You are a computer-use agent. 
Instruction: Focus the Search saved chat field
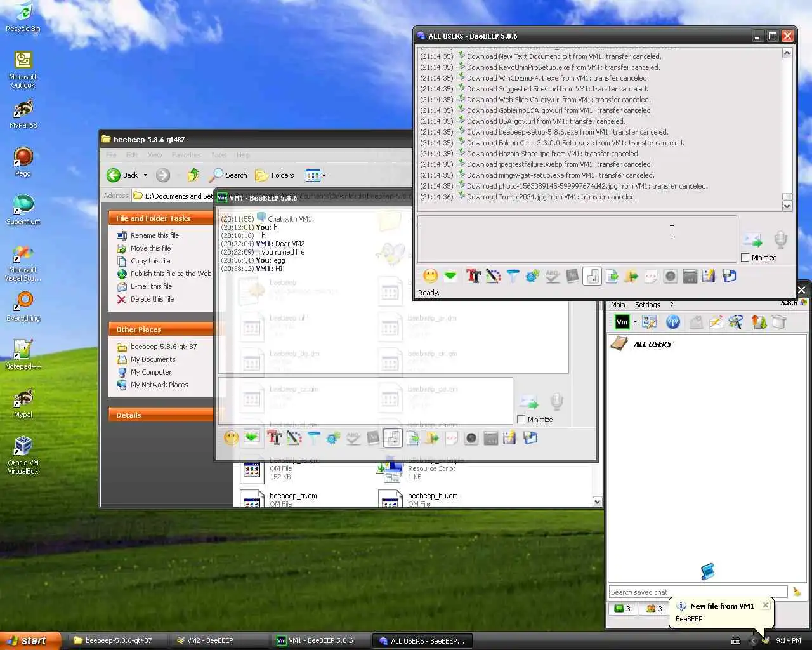(698, 592)
